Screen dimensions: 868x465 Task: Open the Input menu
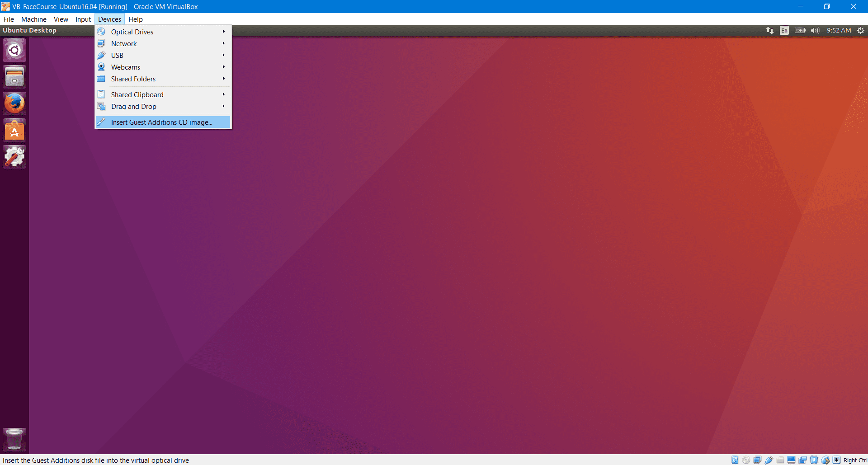(x=83, y=19)
